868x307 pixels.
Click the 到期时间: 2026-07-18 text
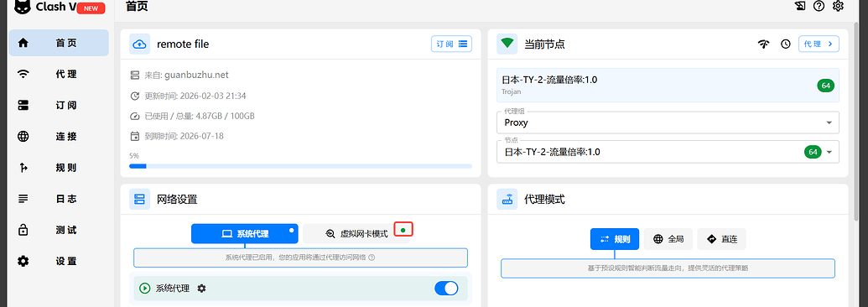pyautogui.click(x=185, y=136)
